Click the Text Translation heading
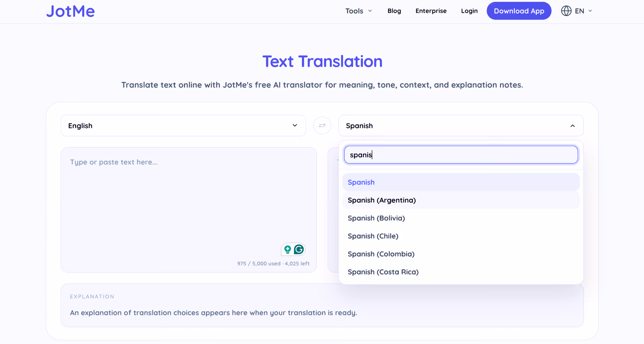The image size is (644, 344). click(x=322, y=62)
